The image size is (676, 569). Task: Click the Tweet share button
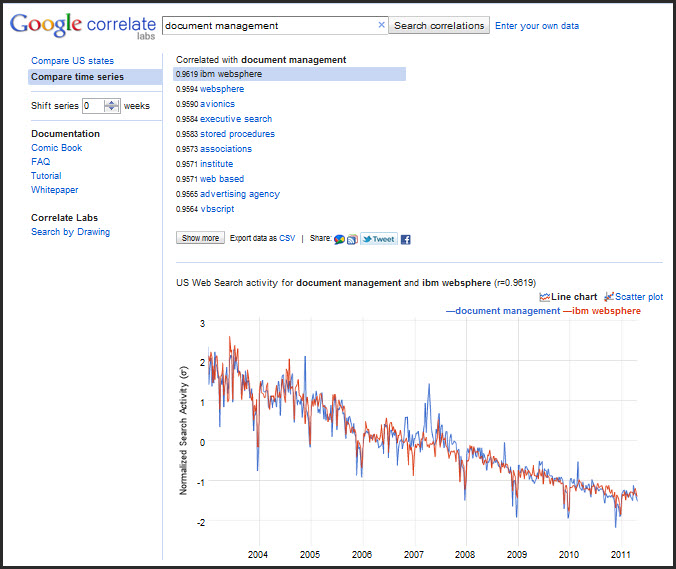(379, 239)
